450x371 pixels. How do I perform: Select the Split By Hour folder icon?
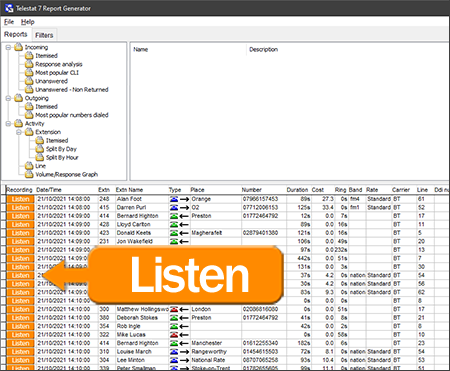[x=40, y=157]
